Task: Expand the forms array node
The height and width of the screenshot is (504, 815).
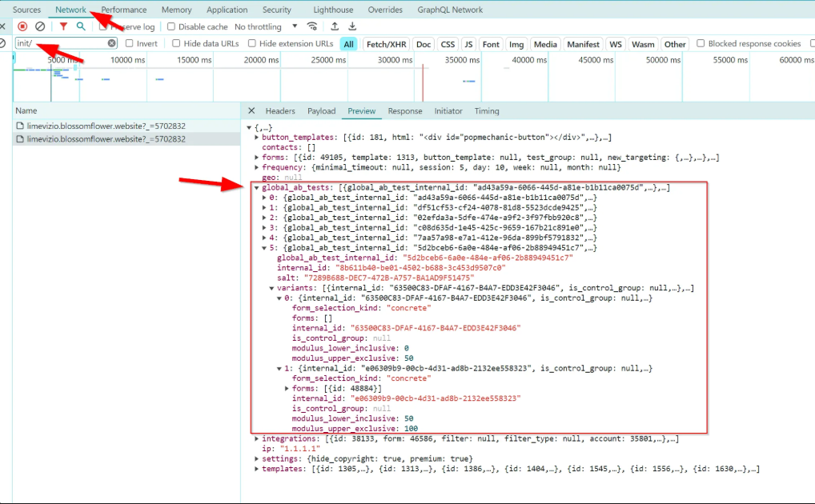Action: click(257, 158)
